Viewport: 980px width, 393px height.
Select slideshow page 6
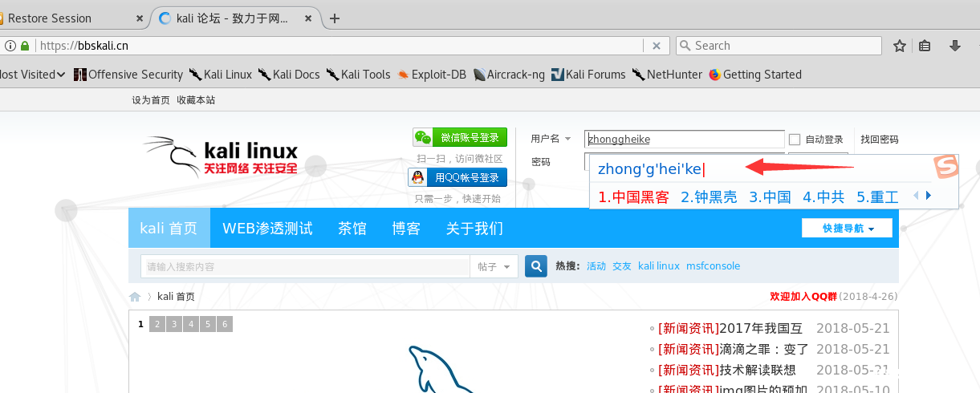225,324
